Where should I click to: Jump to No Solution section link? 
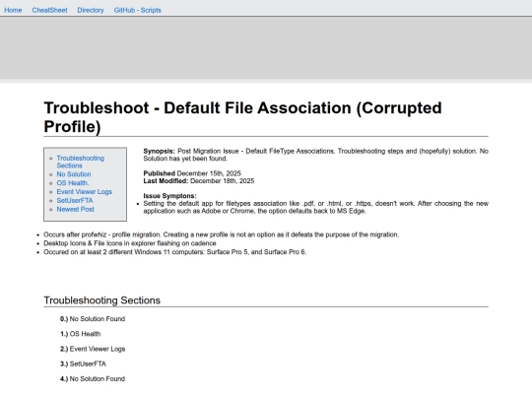click(74, 174)
